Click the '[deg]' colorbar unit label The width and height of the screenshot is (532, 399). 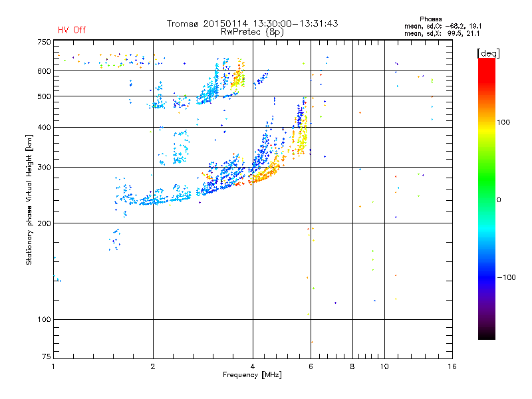tap(488, 53)
